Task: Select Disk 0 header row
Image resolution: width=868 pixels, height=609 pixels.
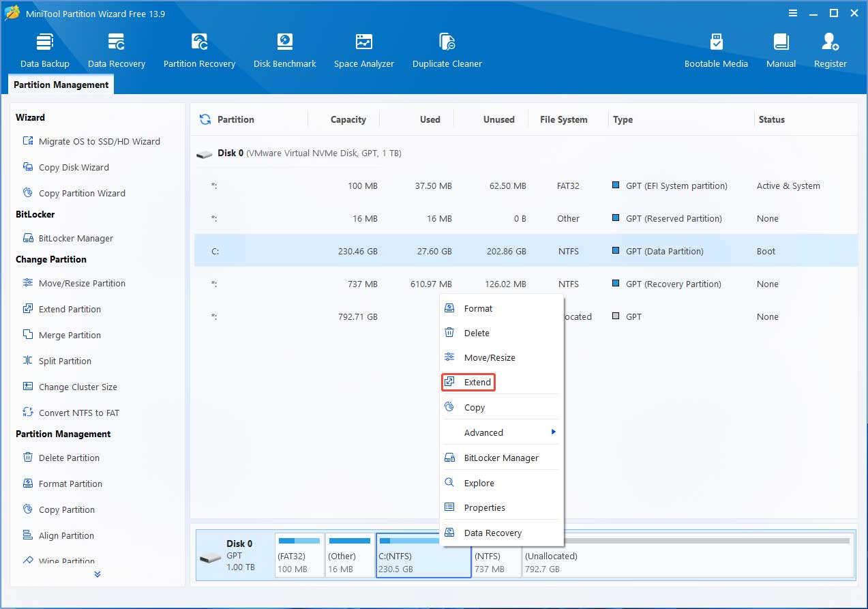Action: coord(526,153)
